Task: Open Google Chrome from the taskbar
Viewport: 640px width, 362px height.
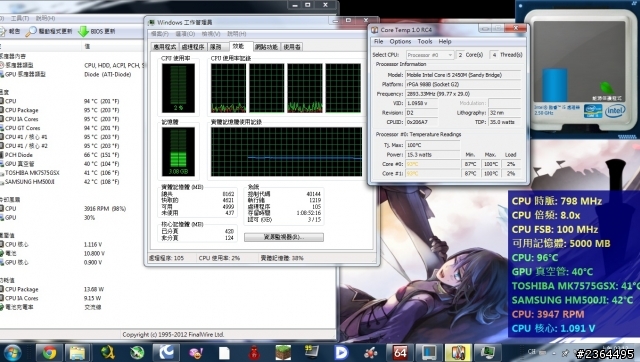Action: [49, 353]
